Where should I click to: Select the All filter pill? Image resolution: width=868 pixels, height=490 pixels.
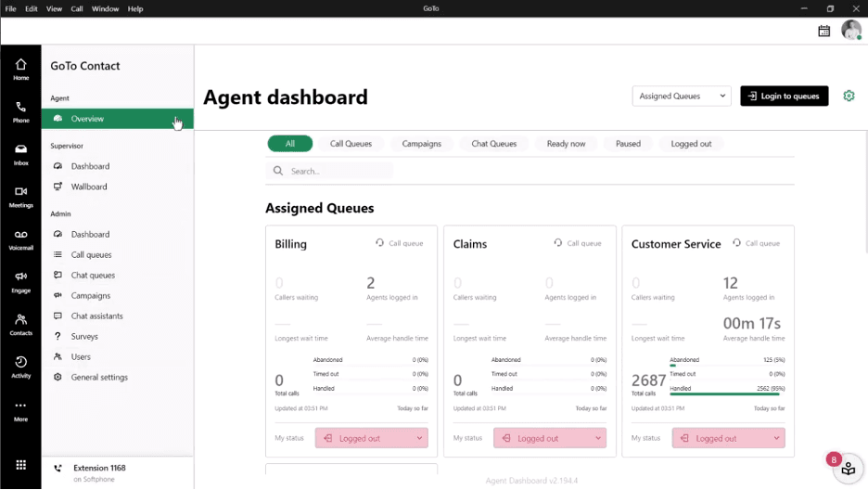290,144
